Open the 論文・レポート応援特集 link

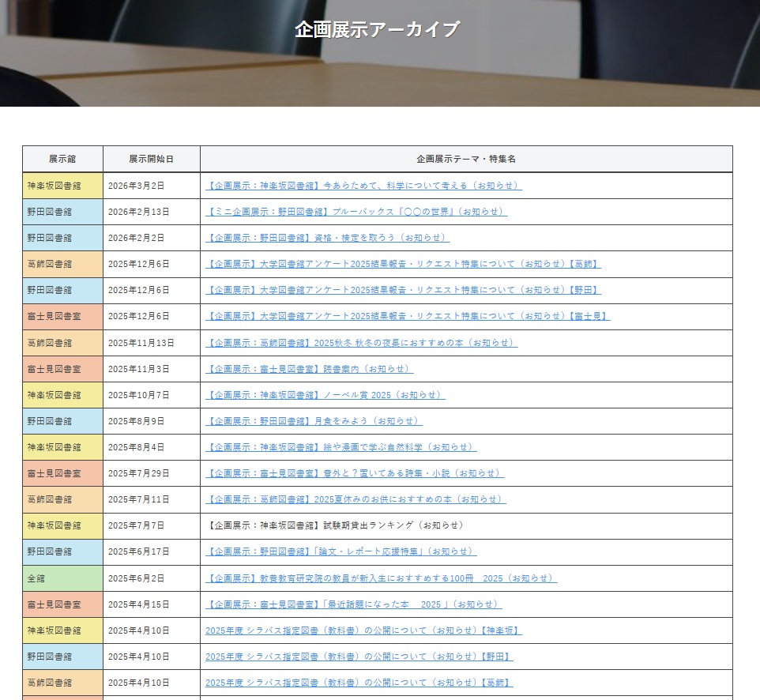[x=340, y=551]
